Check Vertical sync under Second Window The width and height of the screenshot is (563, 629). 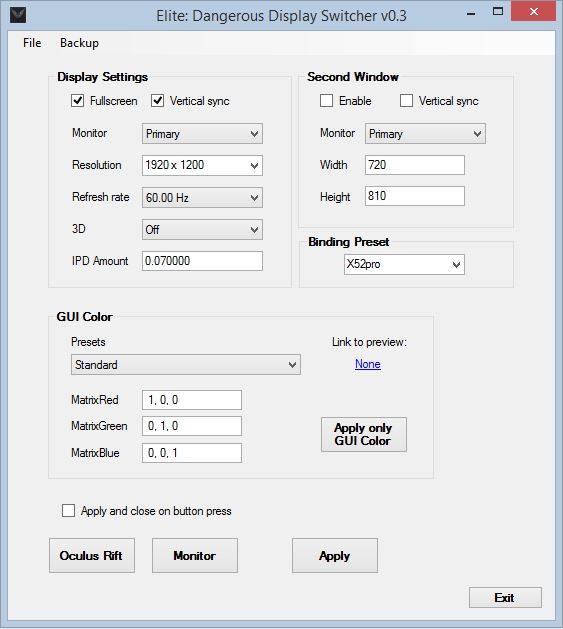pyautogui.click(x=406, y=101)
